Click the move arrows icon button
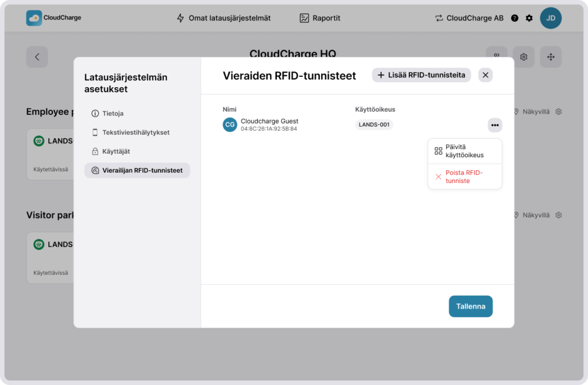The height and width of the screenshot is (385, 588). (550, 57)
